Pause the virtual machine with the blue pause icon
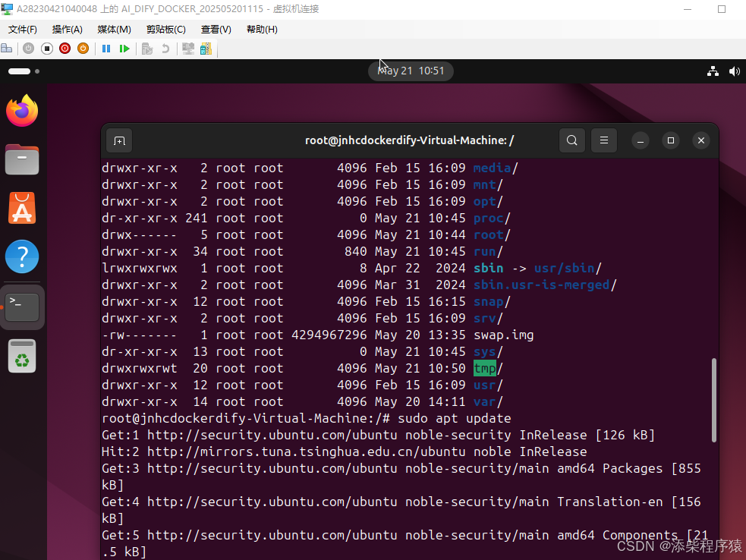Screen dimensions: 746x560 (x=106, y=49)
